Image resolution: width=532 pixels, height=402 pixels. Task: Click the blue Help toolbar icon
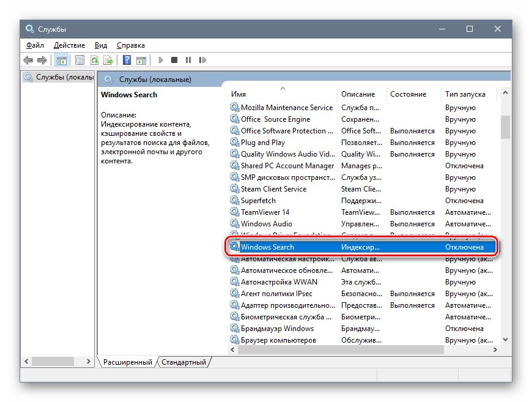click(127, 60)
